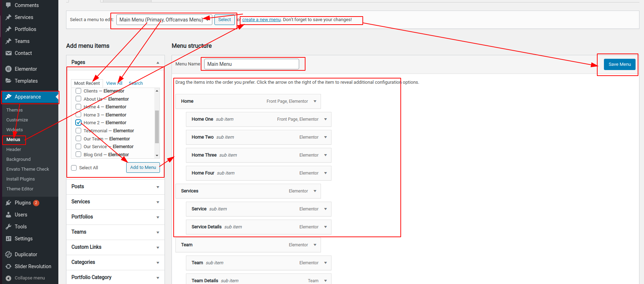Click the Settings sliders icon
Screen dimensions: 644x284
click(x=8, y=239)
